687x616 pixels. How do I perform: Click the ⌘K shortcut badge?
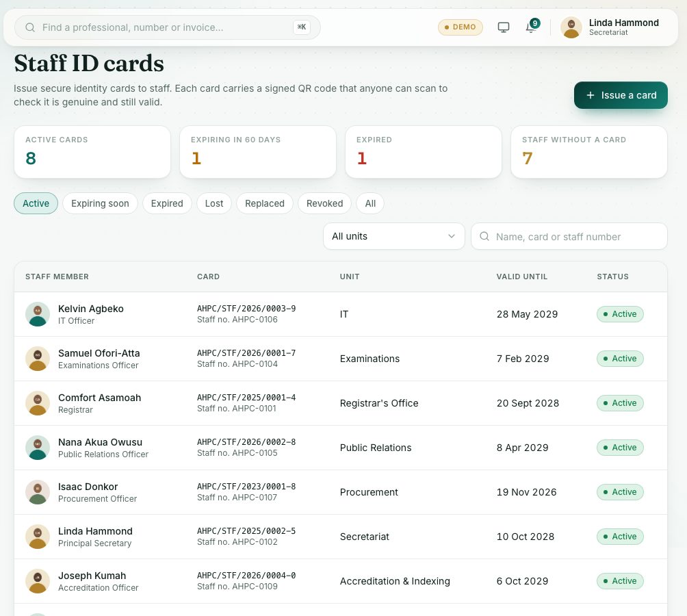[302, 27]
